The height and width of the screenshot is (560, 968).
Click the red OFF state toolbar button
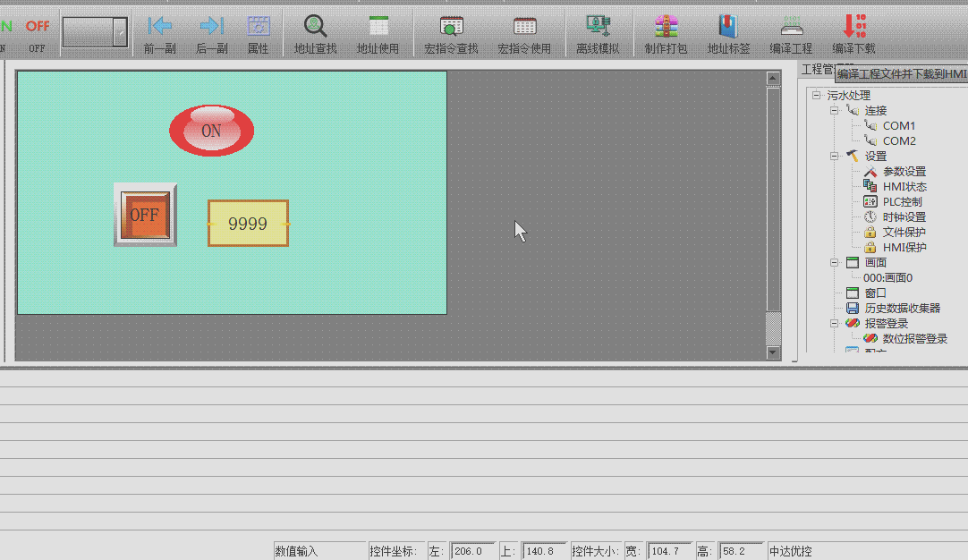coord(37,32)
